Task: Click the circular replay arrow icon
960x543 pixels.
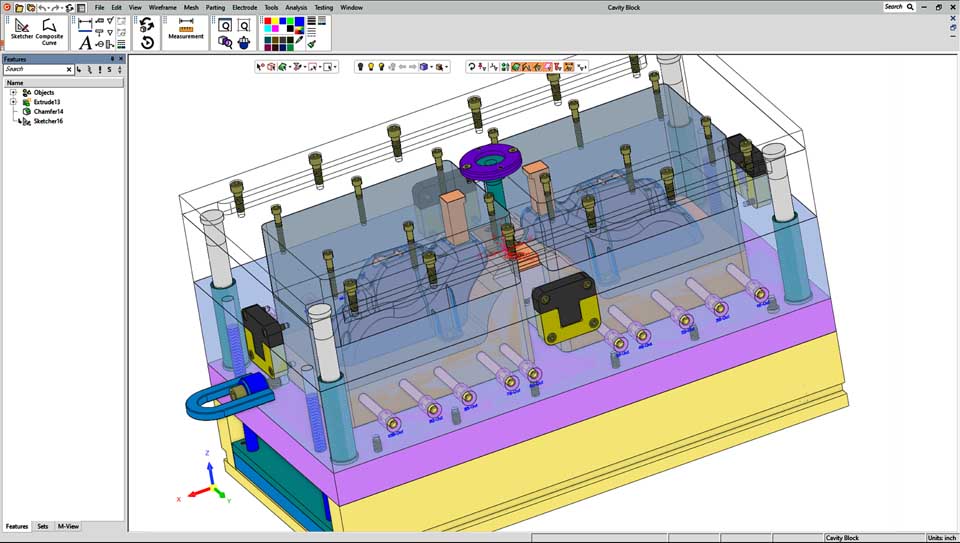Action: tap(147, 42)
